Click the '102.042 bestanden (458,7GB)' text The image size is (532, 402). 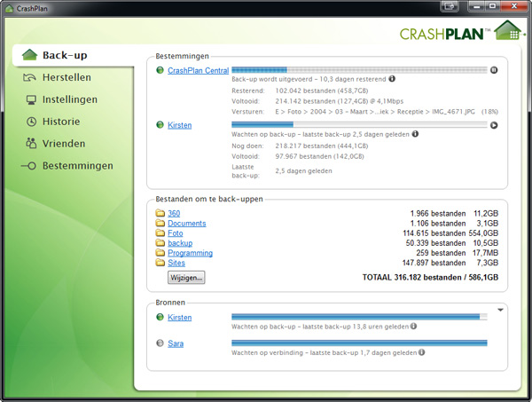click(322, 91)
